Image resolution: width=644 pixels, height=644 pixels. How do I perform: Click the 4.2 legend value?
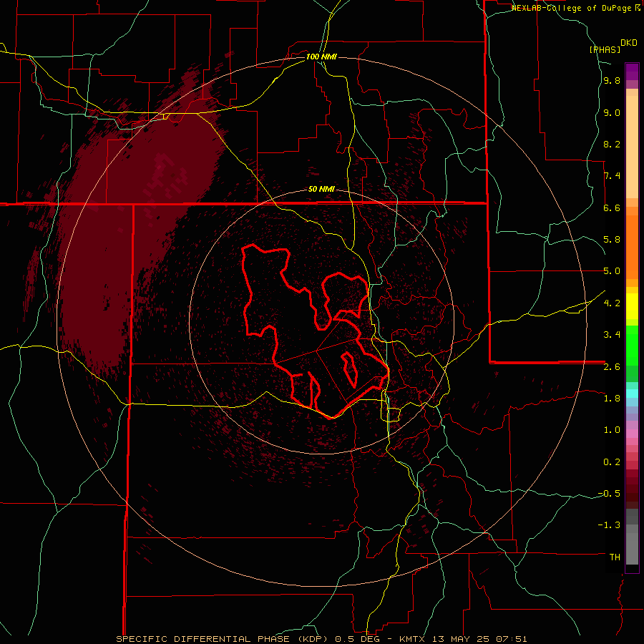612,303
